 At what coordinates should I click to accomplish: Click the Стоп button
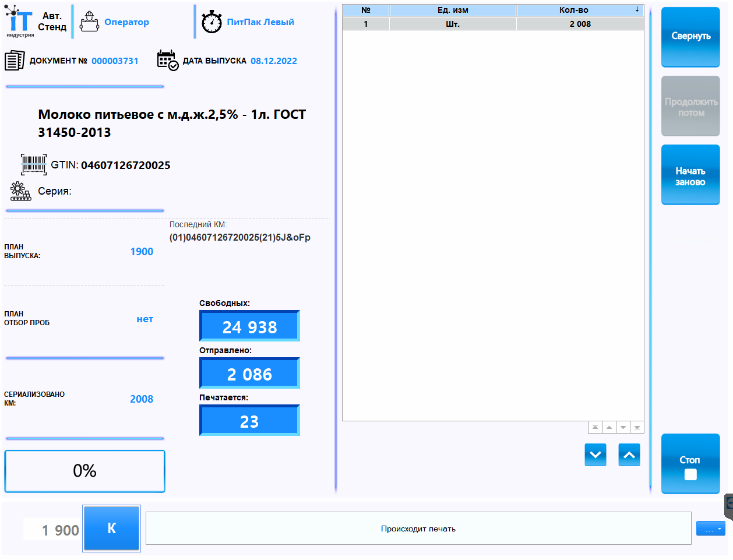coord(690,464)
